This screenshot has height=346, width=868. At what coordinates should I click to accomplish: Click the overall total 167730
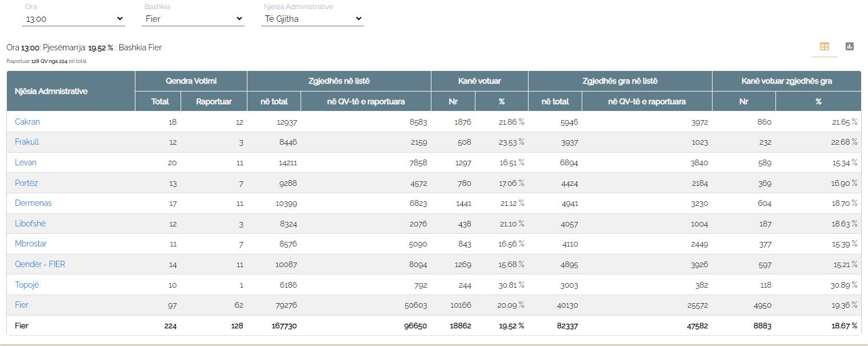(283, 325)
